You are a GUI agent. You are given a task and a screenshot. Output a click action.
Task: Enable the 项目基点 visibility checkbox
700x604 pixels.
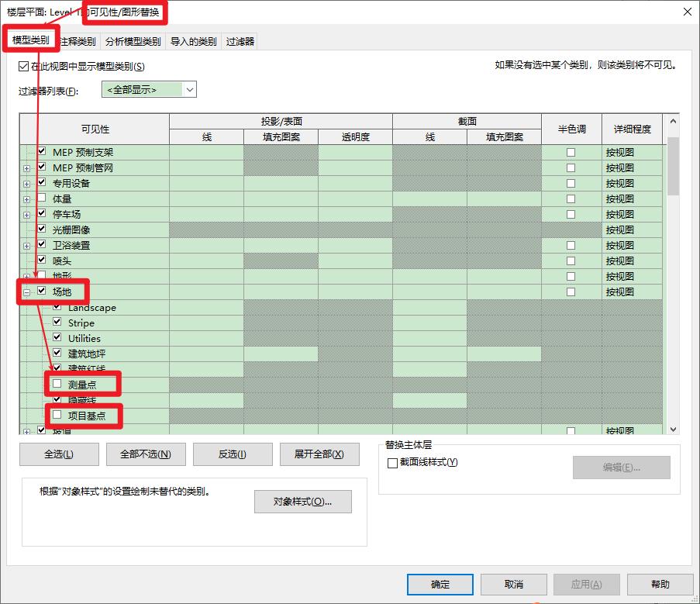57,416
